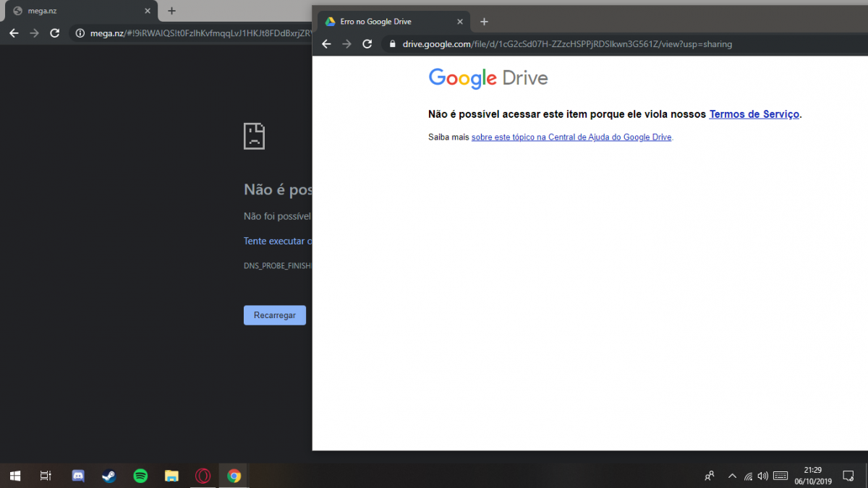Image resolution: width=868 pixels, height=488 pixels.
Task: Show hidden system tray icons
Action: click(x=732, y=476)
